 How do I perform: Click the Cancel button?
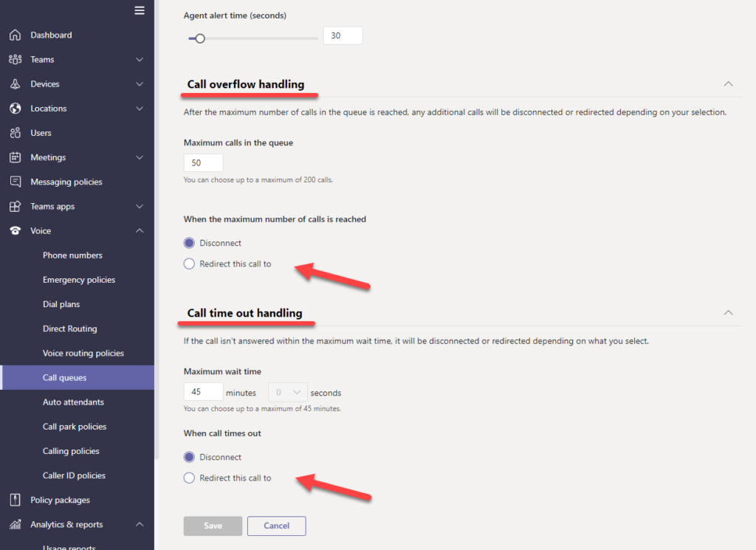[x=276, y=526]
